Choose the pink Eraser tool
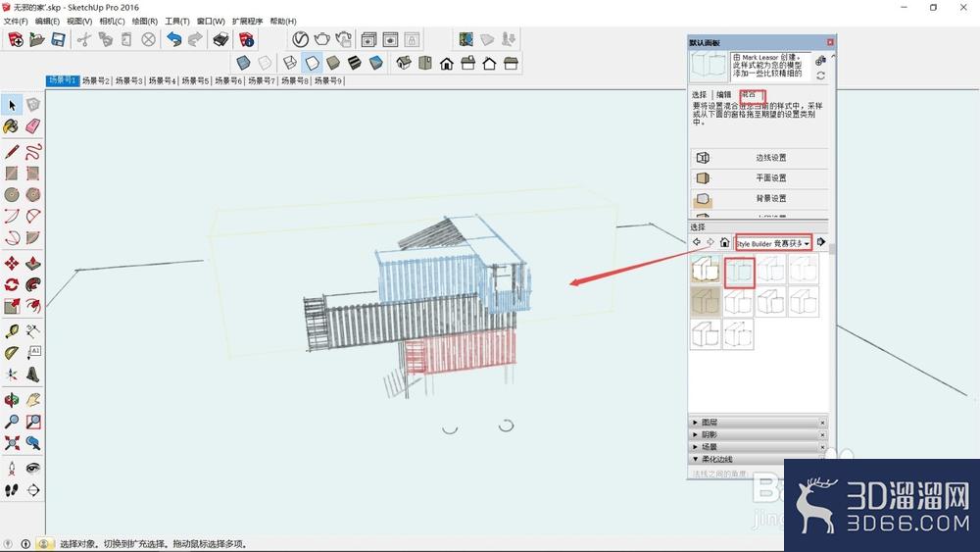Viewport: 980px width, 552px height. point(33,126)
